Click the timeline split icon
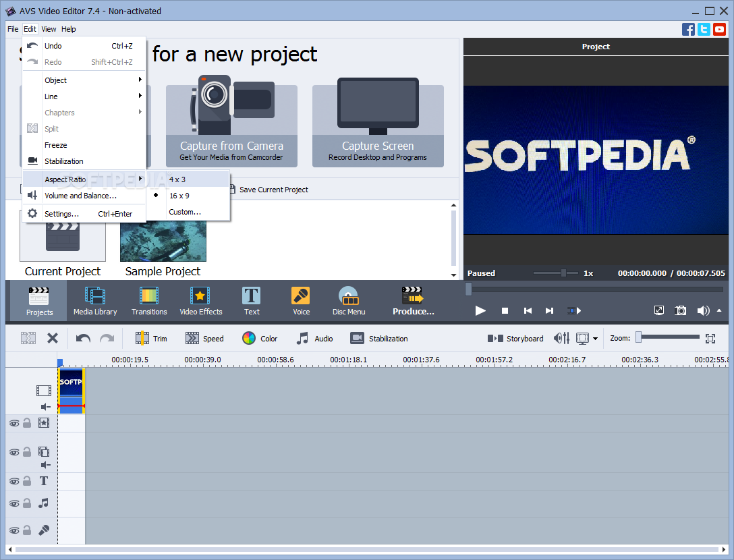734x560 pixels. pyautogui.click(x=28, y=338)
